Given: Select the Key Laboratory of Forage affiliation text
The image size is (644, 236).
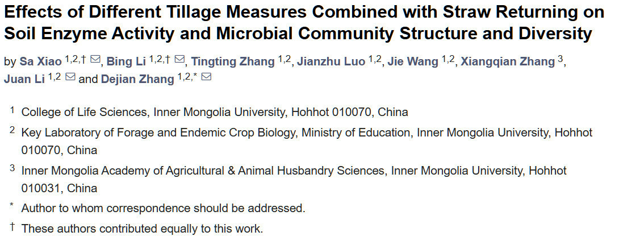Looking at the screenshot, I should coord(307,133).
